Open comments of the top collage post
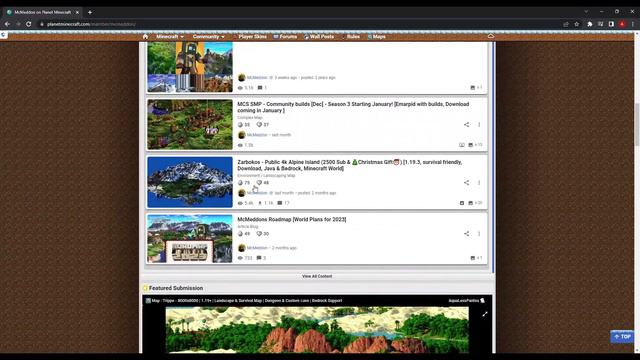The height and width of the screenshot is (360, 640). [262, 88]
